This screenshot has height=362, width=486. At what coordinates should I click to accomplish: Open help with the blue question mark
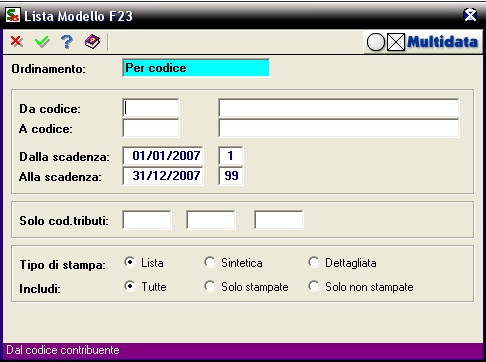[67, 42]
